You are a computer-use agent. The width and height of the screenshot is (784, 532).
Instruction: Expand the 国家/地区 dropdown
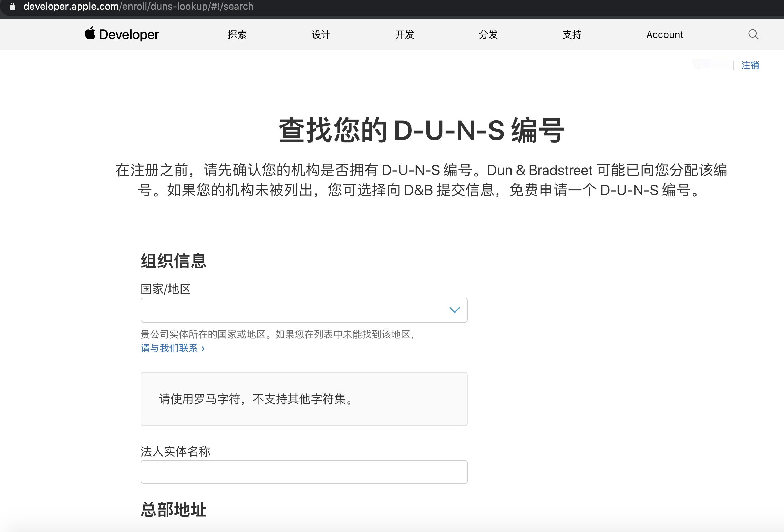(304, 310)
